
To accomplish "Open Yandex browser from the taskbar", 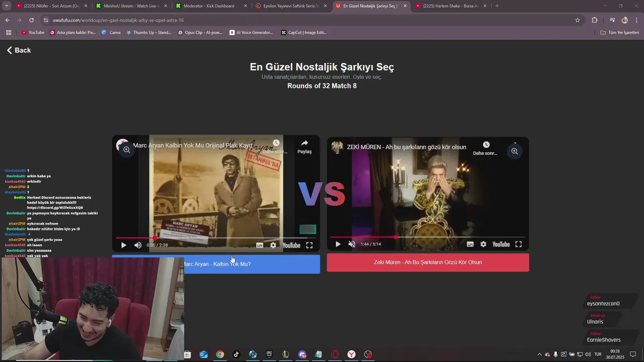I will point(352,354).
